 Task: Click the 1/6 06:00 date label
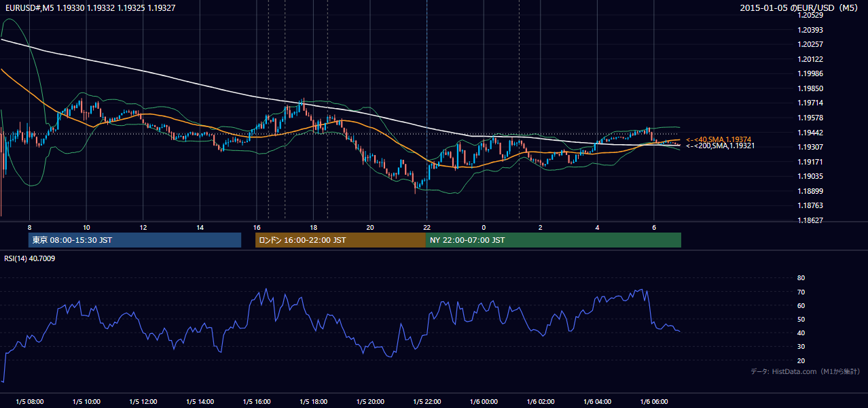654,401
